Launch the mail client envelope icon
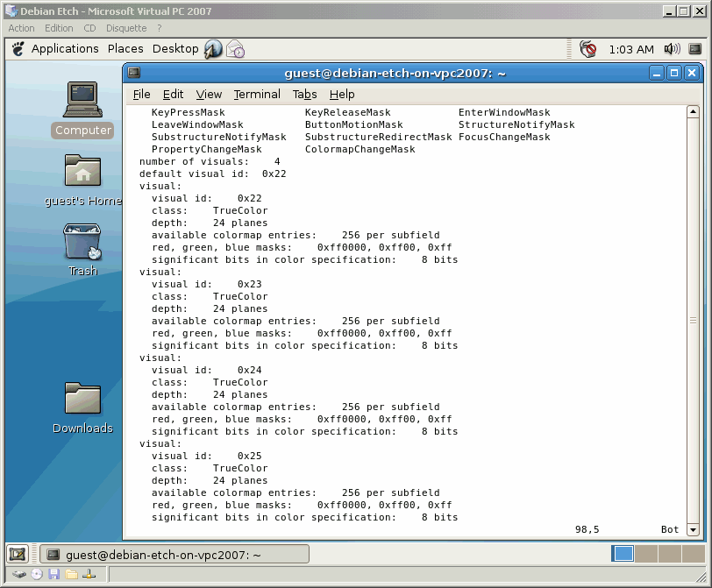712x588 pixels. 236,49
